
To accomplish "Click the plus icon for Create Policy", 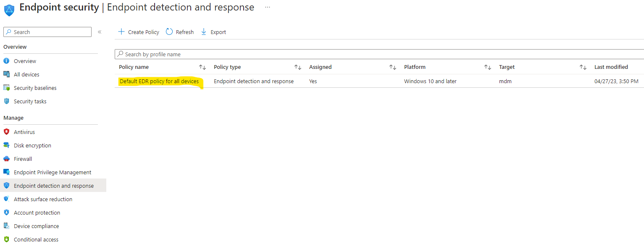I will coord(121,32).
